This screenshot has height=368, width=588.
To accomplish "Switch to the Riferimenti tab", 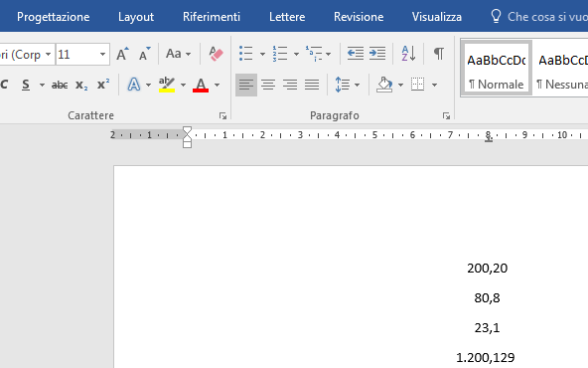I will pyautogui.click(x=212, y=17).
